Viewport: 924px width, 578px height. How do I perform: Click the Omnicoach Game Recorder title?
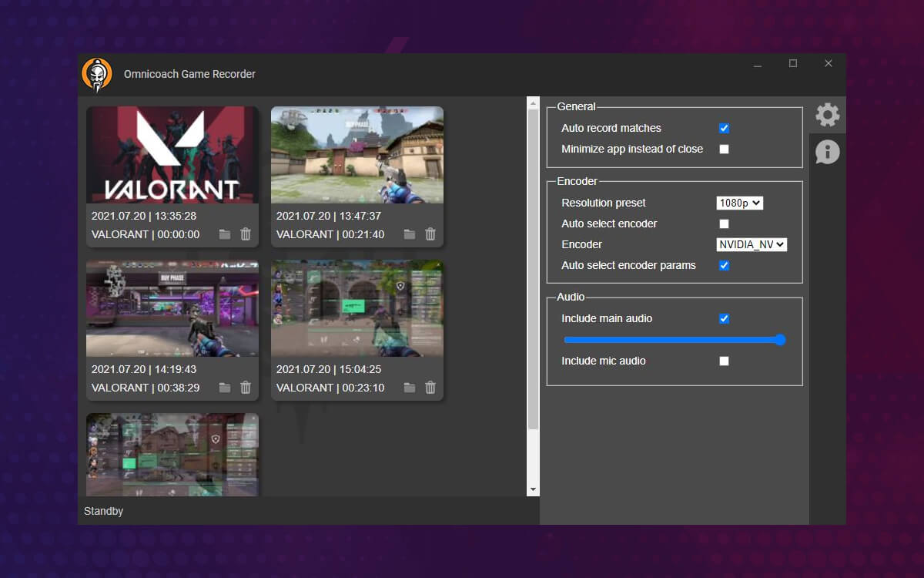[189, 74]
